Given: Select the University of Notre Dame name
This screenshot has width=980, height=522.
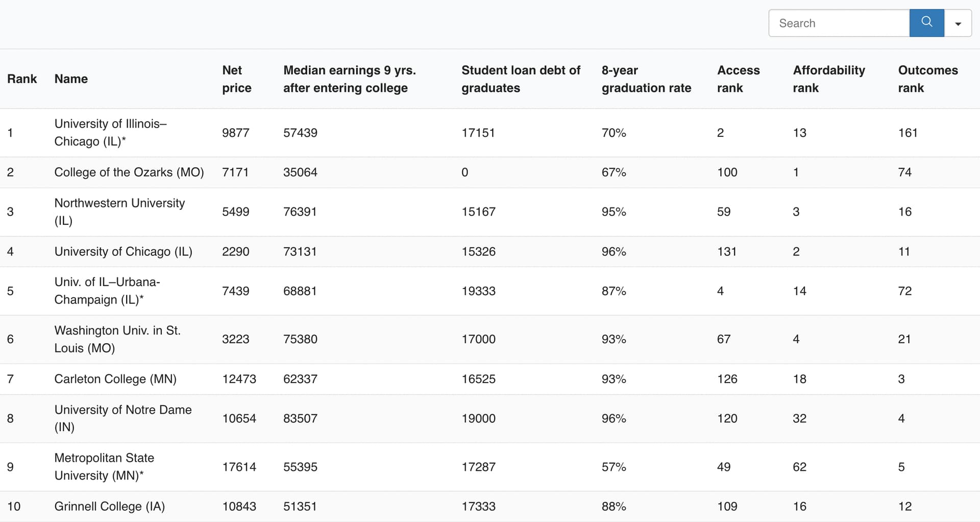Looking at the screenshot, I should (x=122, y=418).
